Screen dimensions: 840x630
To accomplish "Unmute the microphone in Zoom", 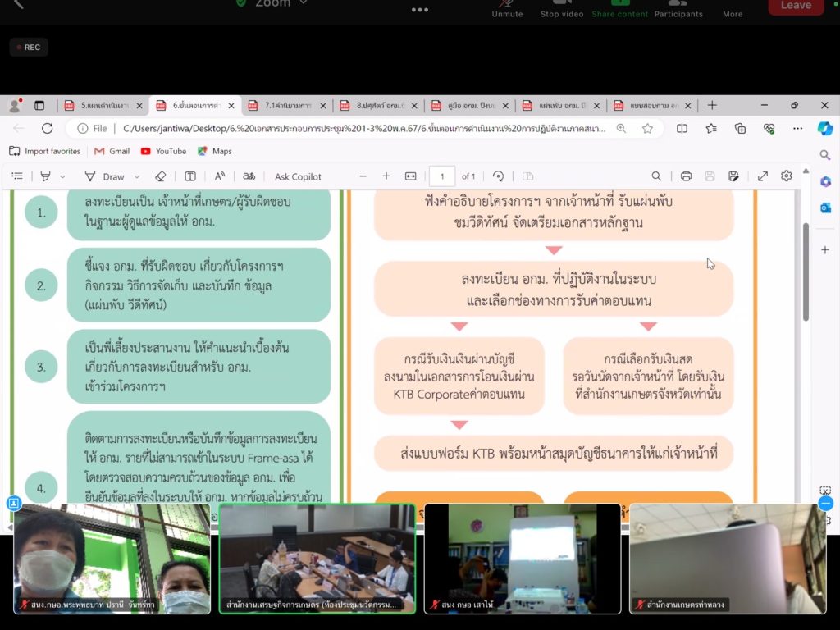I will 507,9.
